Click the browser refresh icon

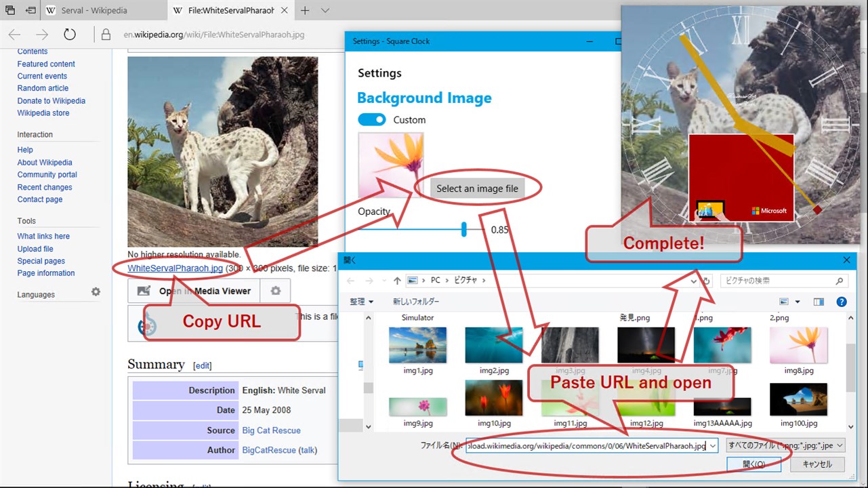(70, 35)
